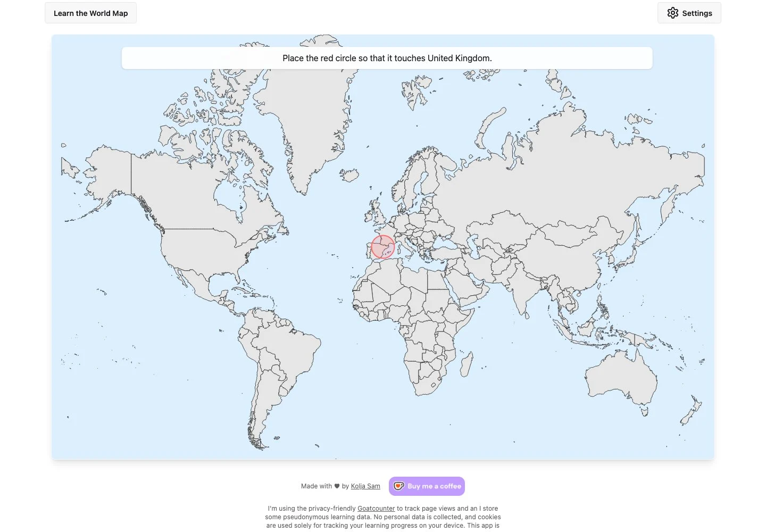The image size is (766, 532).
Task: Click on New Zealand on the map
Action: (692, 411)
